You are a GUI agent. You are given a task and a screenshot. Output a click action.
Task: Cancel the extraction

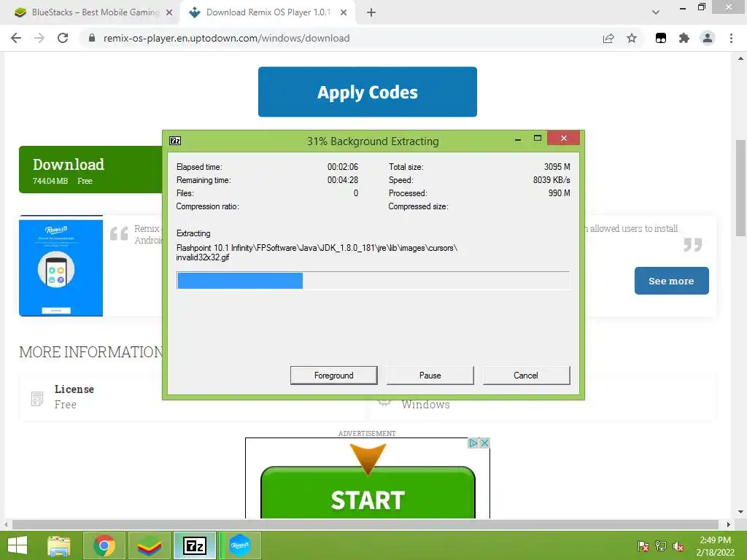tap(526, 376)
